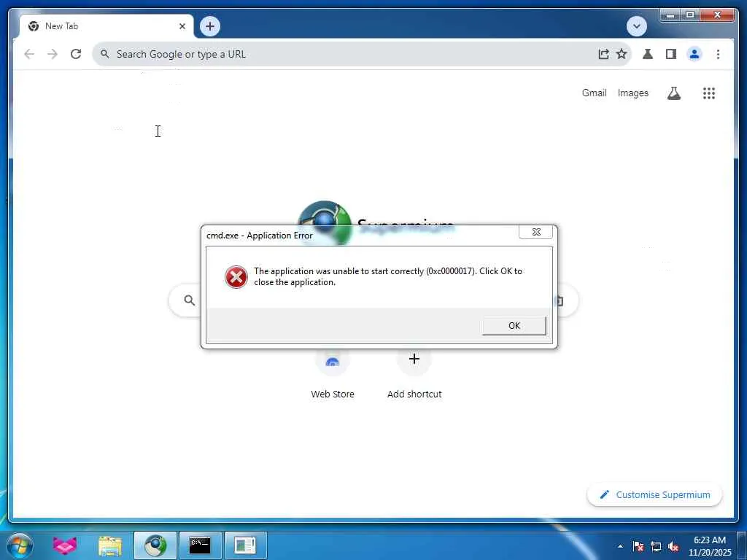The width and height of the screenshot is (747, 560).
Task: Open the tab search dropdown chevron
Action: (636, 26)
